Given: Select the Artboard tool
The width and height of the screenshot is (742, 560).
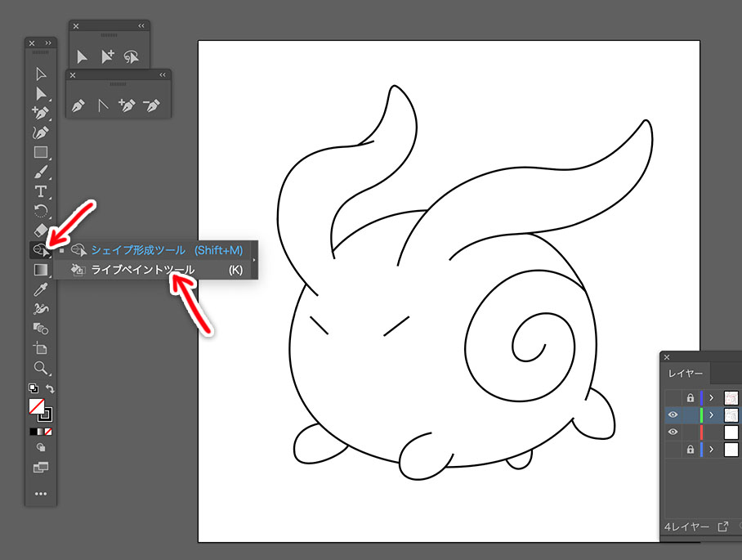Looking at the screenshot, I should 41,348.
